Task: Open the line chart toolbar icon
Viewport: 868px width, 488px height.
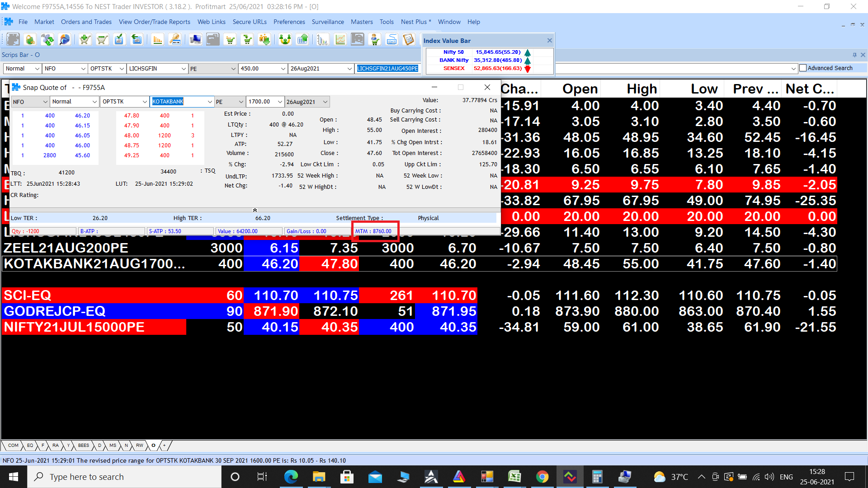Action: tap(340, 40)
